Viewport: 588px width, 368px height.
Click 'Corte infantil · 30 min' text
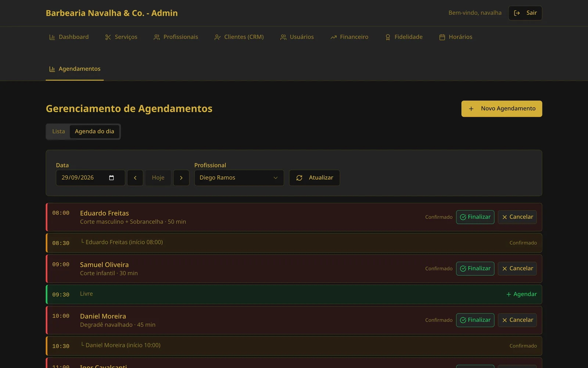(x=109, y=273)
